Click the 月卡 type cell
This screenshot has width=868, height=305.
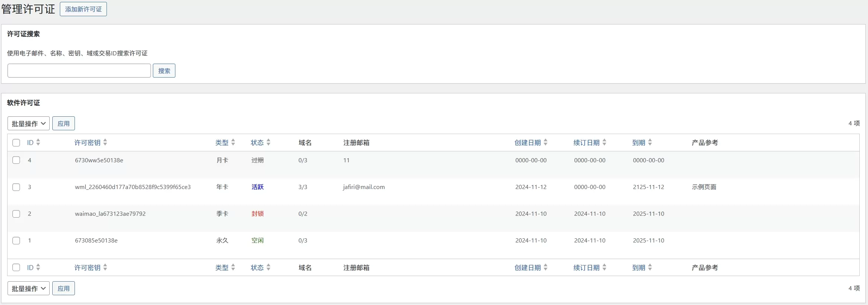(x=222, y=160)
